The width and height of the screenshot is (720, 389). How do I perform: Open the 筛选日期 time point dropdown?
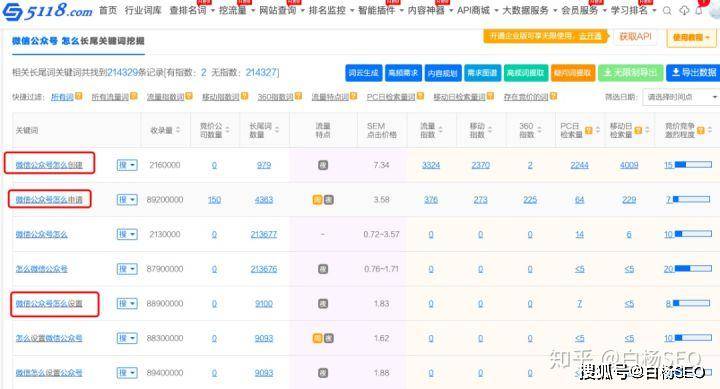[681, 97]
